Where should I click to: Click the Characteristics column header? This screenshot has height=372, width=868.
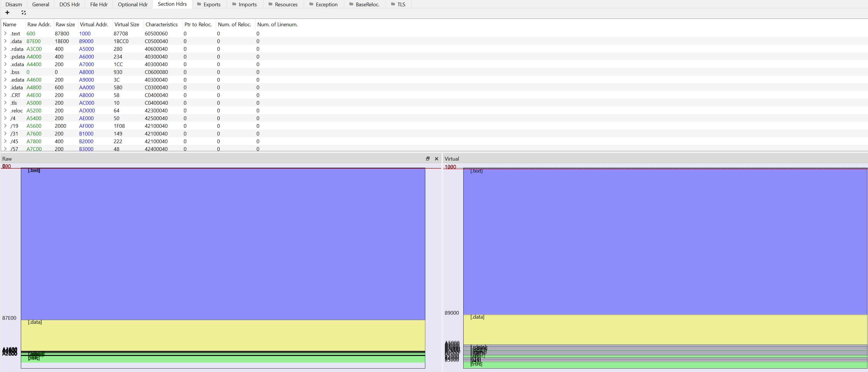163,24
